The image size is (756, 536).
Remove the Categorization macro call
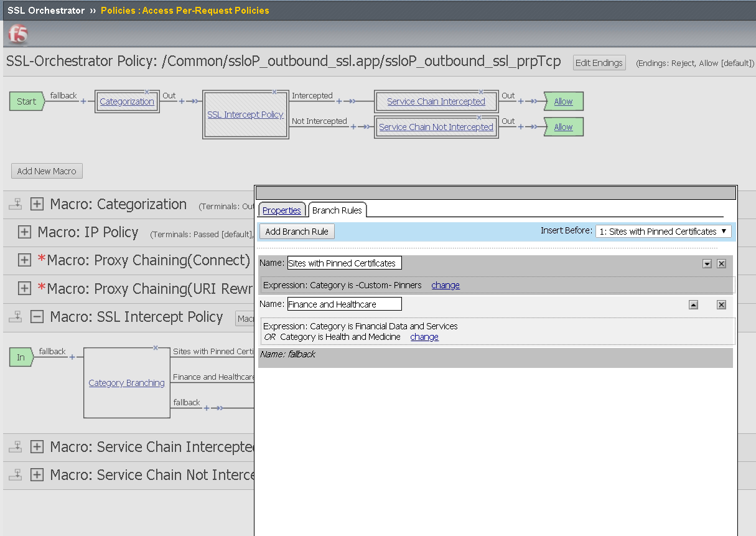(x=147, y=92)
